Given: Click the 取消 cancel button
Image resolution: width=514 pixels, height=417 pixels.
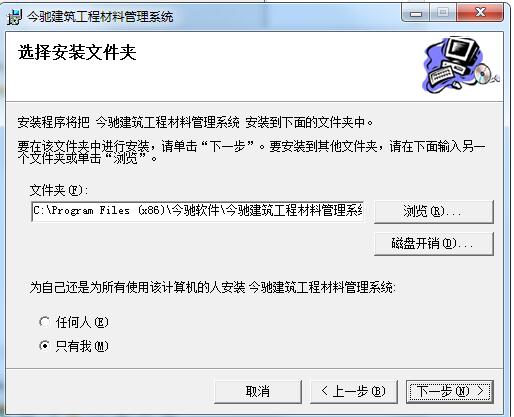Looking at the screenshot, I should tap(258, 391).
